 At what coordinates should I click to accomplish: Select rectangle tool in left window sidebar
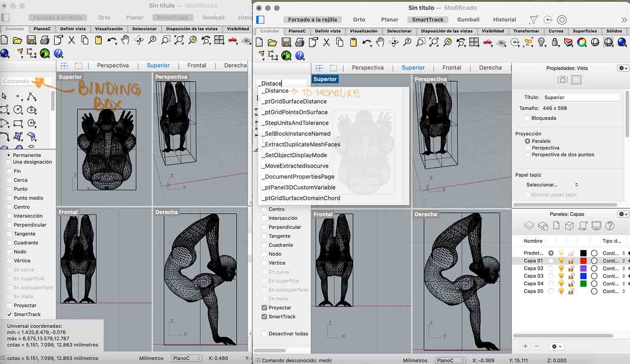18,123
